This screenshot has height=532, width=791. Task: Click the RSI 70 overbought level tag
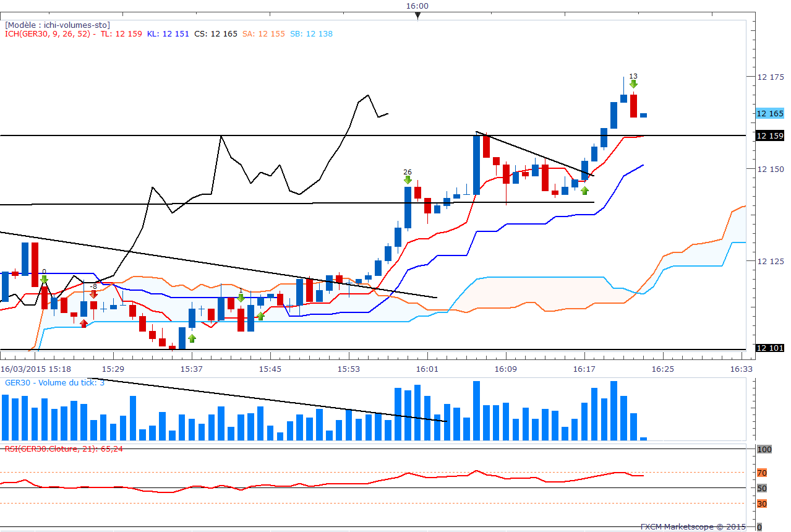click(x=762, y=473)
